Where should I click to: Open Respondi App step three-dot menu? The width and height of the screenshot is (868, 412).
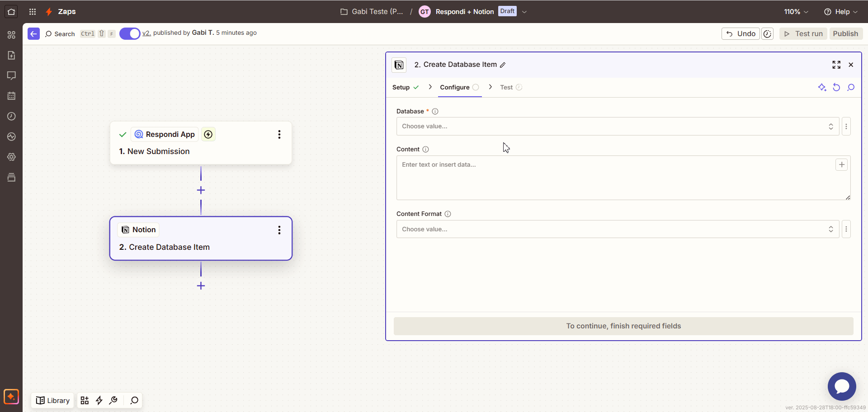(279, 134)
